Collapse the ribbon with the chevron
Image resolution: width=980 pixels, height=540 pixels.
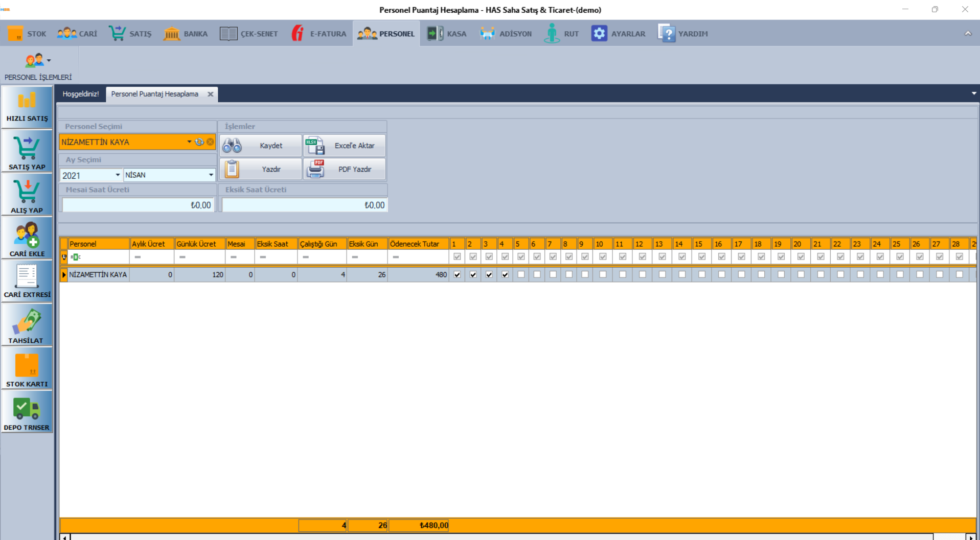pyautogui.click(x=968, y=34)
